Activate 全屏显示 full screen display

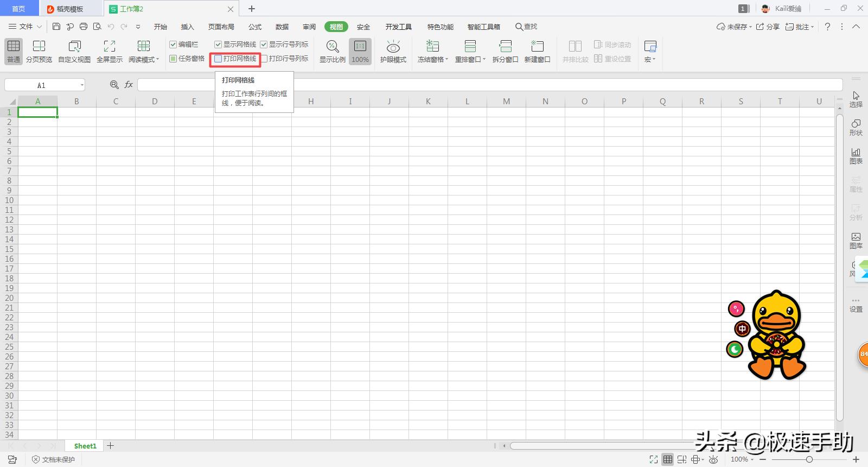[110, 52]
